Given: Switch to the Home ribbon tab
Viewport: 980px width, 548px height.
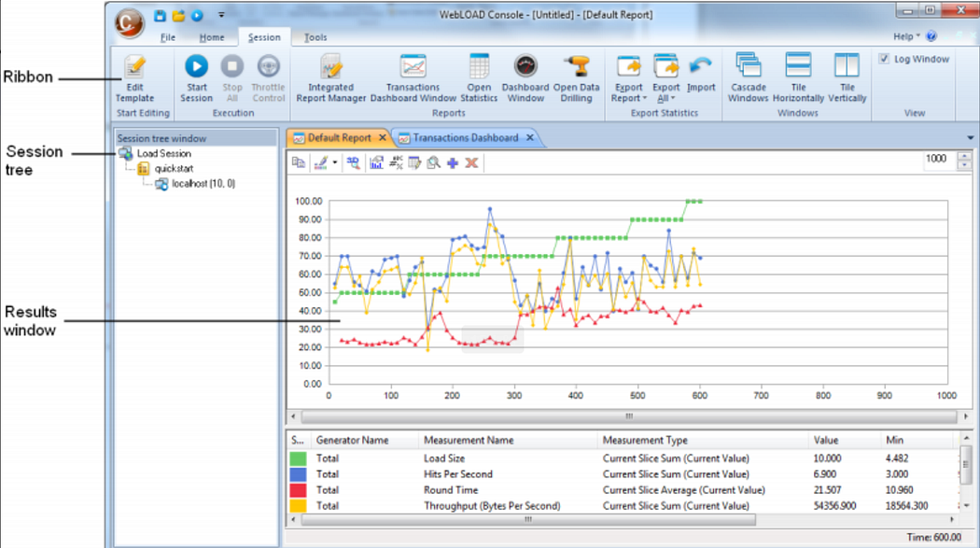Looking at the screenshot, I should coord(212,37).
